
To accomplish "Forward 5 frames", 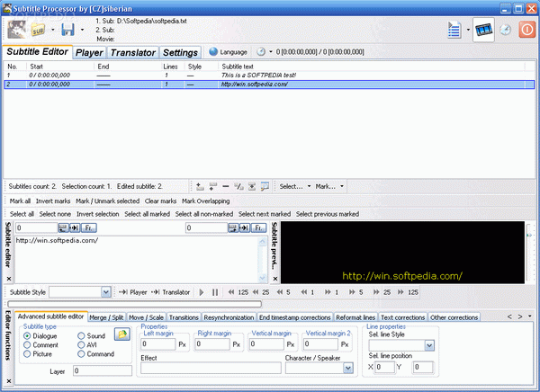I will (356, 292).
